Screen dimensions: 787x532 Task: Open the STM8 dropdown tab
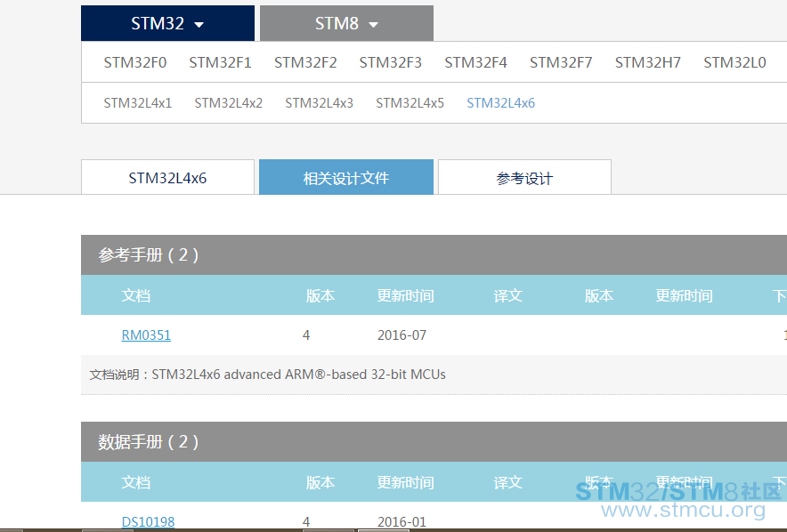click(x=346, y=23)
